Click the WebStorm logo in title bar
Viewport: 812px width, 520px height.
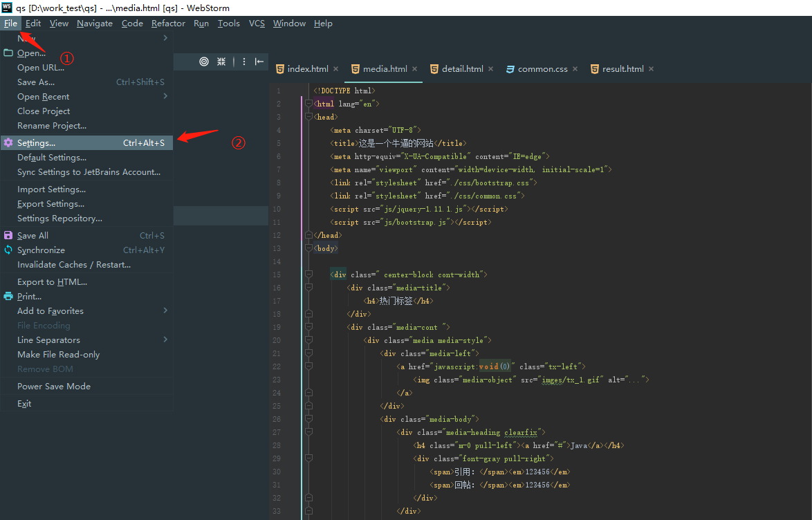7,7
